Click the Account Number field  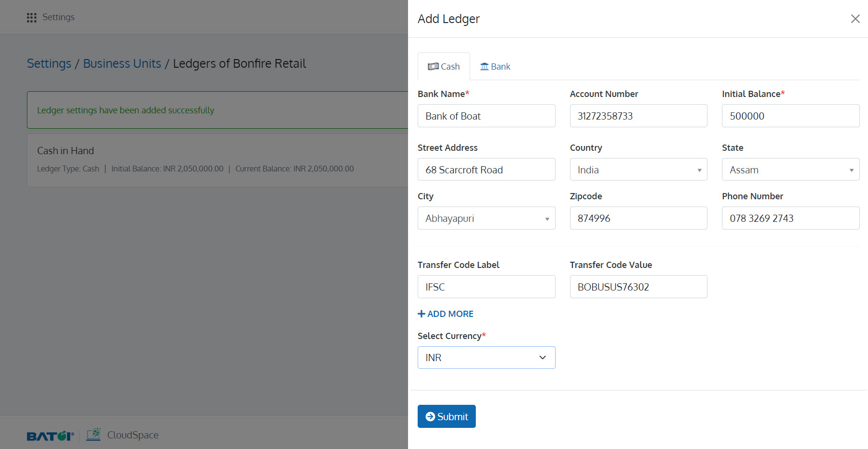(638, 116)
